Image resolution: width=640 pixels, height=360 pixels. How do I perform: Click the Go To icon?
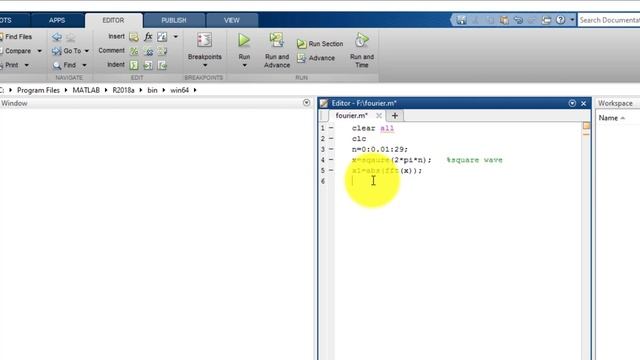coord(56,51)
